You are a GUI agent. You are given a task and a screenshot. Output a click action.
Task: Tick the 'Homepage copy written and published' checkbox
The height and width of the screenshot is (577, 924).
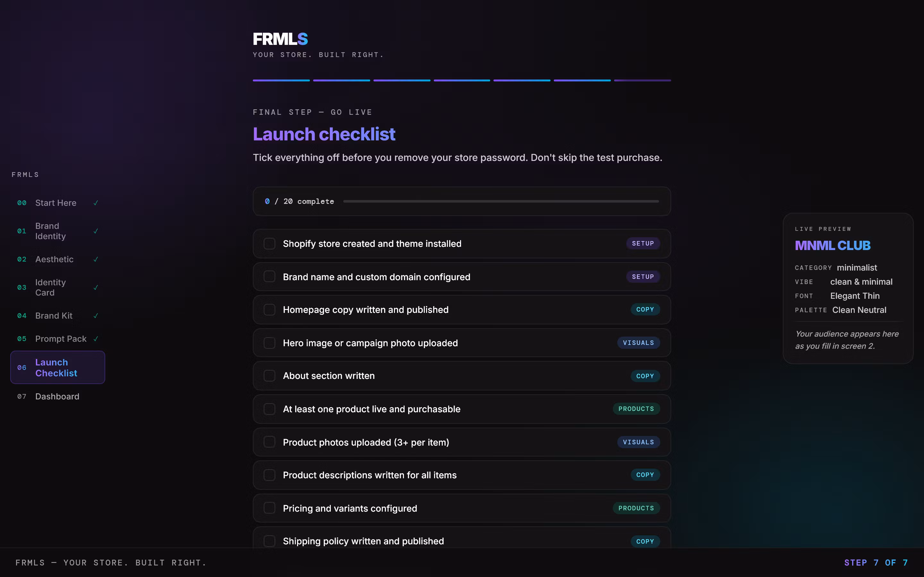(x=269, y=310)
